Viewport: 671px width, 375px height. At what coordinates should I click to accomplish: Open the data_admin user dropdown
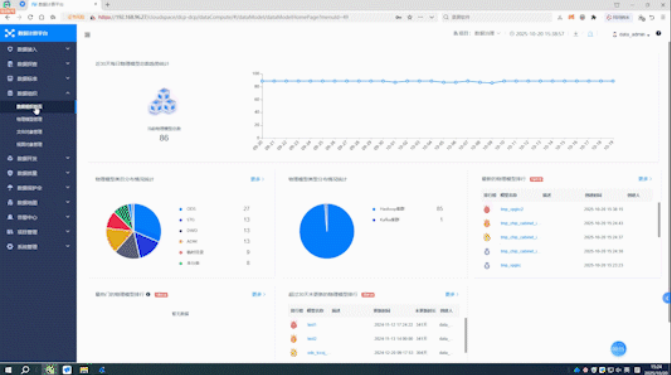point(631,34)
